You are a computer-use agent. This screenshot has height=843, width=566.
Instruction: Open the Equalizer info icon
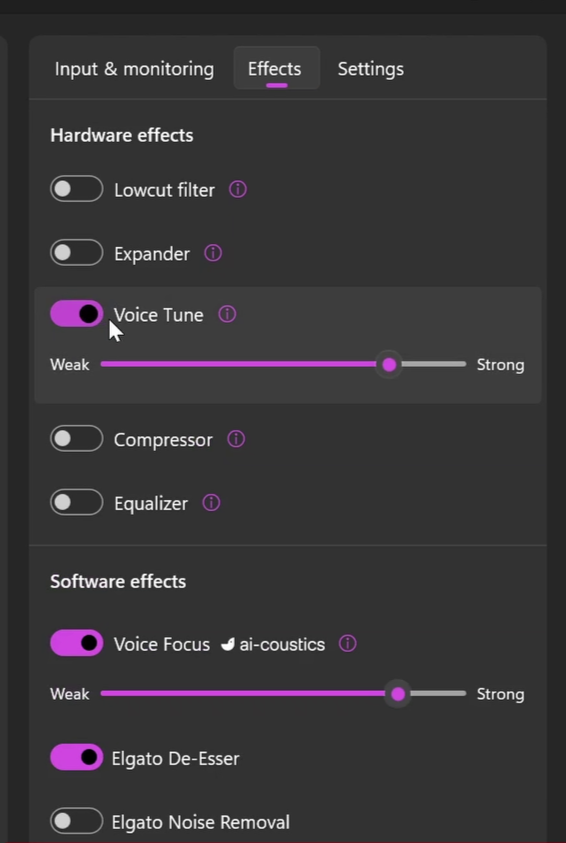pyautogui.click(x=211, y=503)
